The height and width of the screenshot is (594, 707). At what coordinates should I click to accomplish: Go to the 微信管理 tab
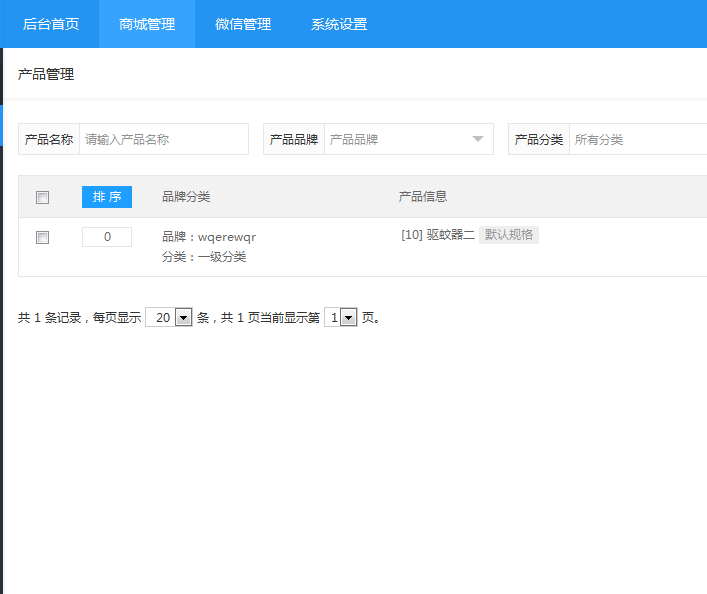pos(243,24)
